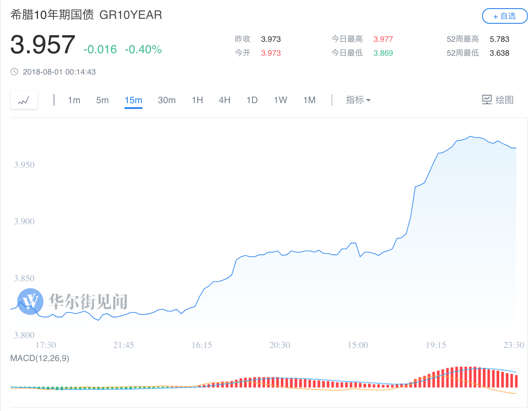Viewport: 532px width, 411px height.
Task: Click the 23:30 time axis label
Action: coord(514,345)
